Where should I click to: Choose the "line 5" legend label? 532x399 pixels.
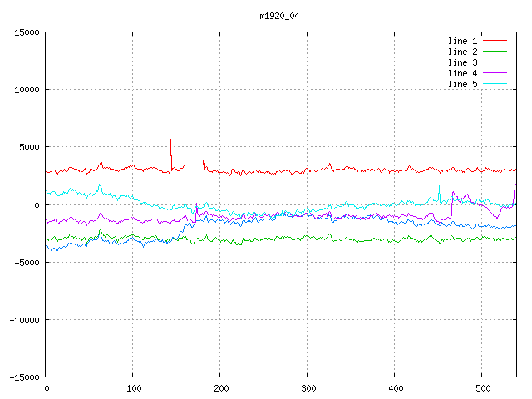coord(462,84)
